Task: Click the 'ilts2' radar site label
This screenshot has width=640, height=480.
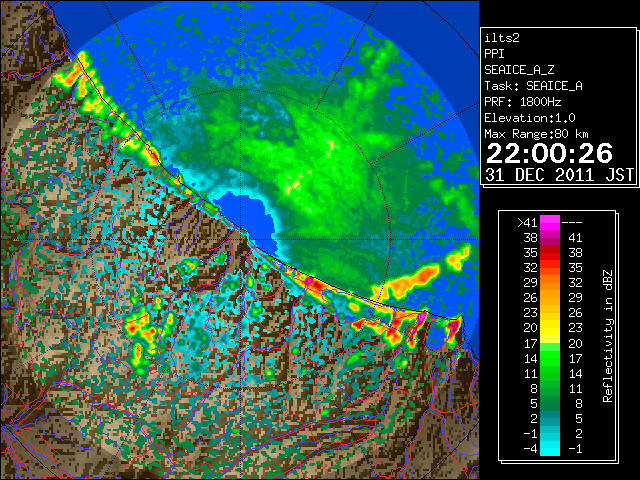Action: [x=502, y=38]
